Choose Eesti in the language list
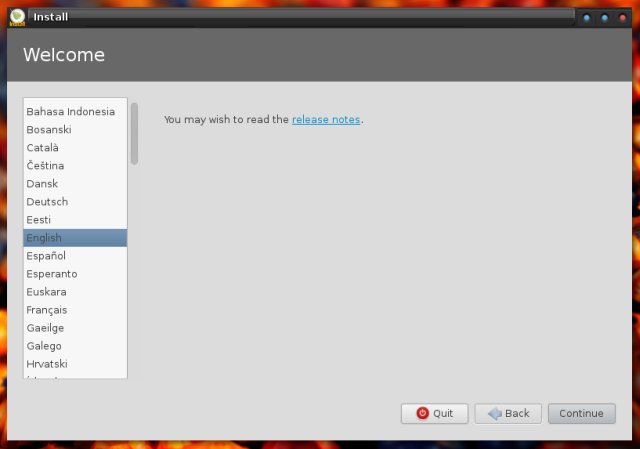 [x=75, y=220]
